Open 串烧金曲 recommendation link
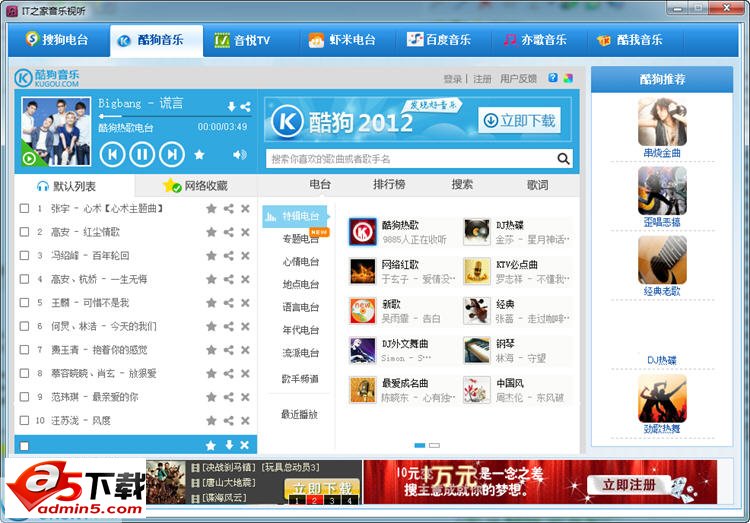The image size is (750, 523). coord(662,153)
